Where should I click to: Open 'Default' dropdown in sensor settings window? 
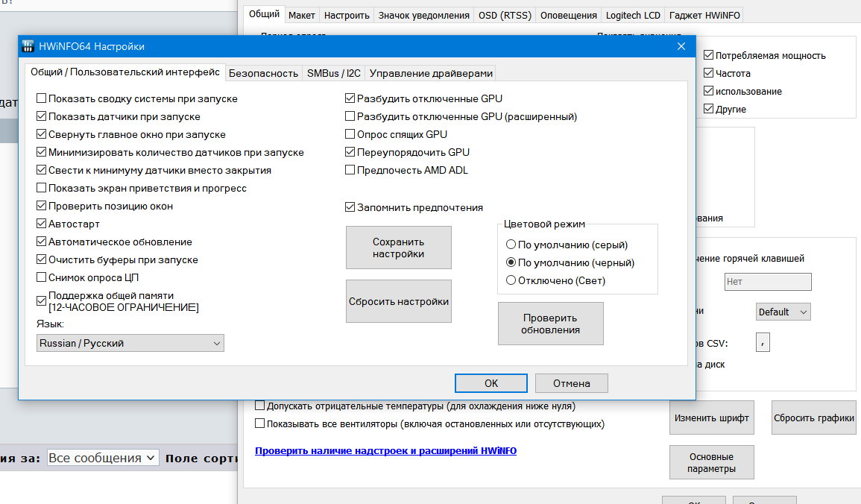pos(783,312)
